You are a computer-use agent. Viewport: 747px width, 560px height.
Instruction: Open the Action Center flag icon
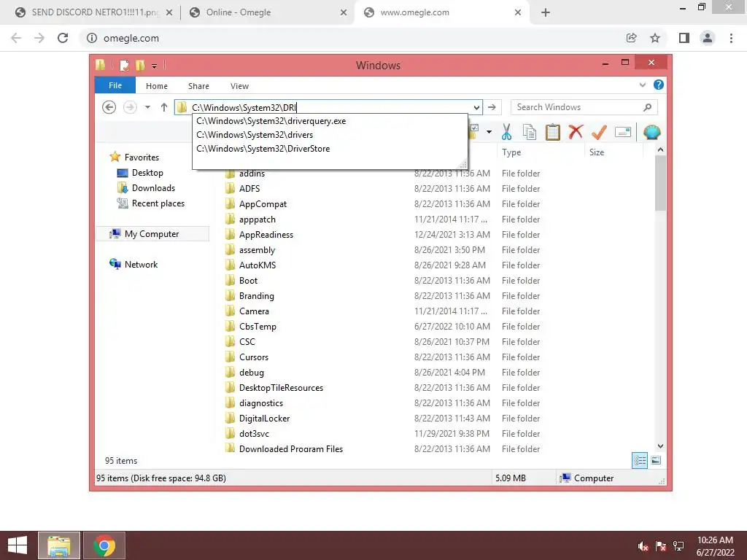661,546
